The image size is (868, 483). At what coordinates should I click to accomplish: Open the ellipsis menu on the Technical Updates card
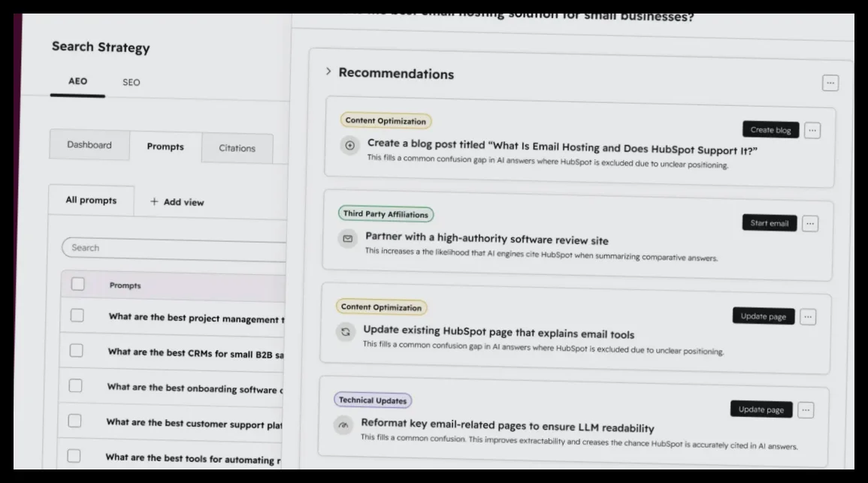coord(806,410)
